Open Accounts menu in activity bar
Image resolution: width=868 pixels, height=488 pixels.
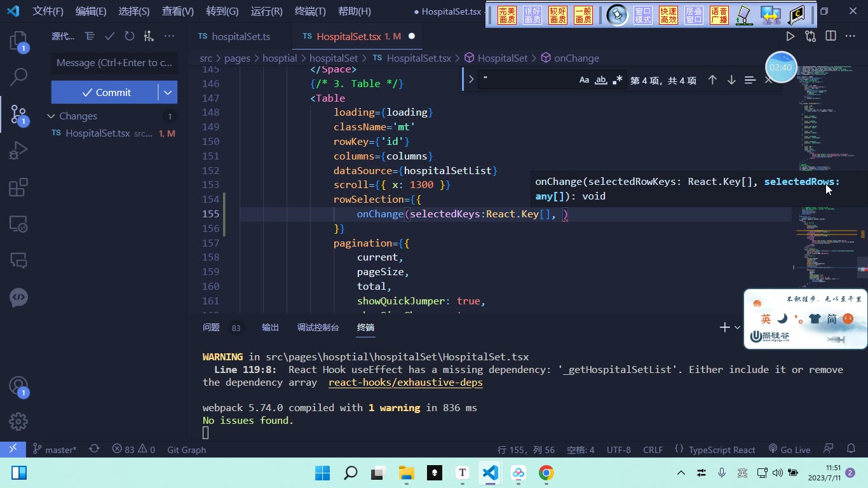[x=18, y=386]
